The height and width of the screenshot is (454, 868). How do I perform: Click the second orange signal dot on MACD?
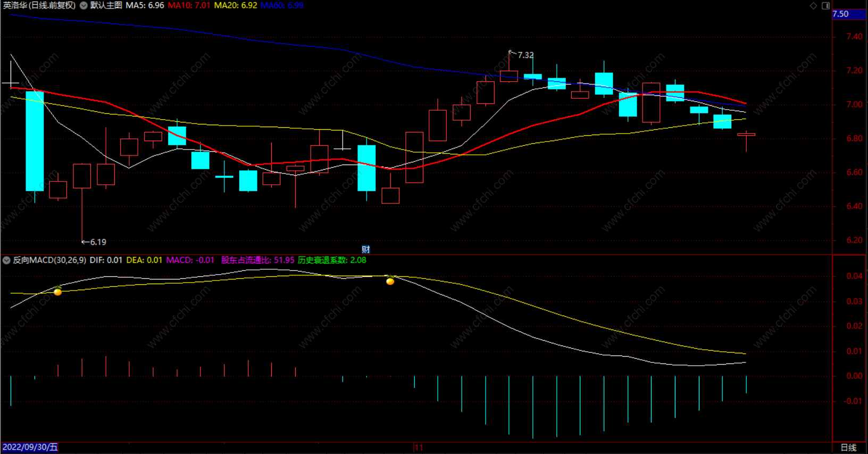(390, 281)
